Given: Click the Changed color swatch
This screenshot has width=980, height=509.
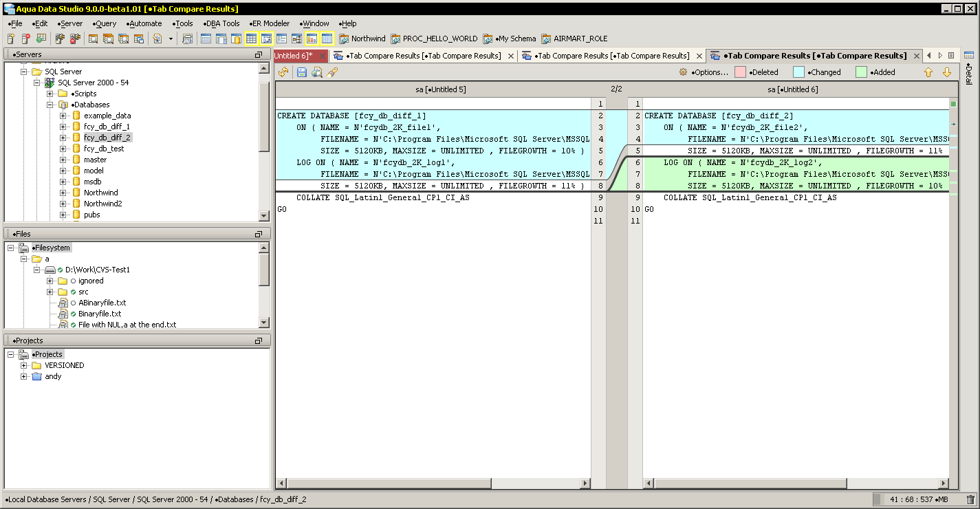Looking at the screenshot, I should pyautogui.click(x=798, y=72).
